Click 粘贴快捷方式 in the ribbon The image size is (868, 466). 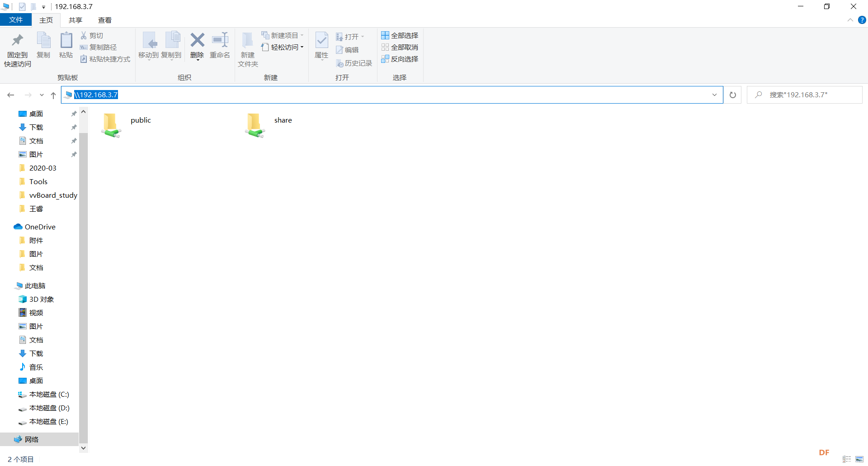tap(105, 59)
